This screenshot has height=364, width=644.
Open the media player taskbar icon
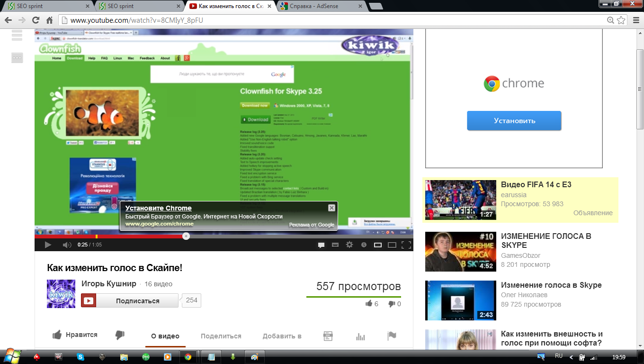coord(167,357)
